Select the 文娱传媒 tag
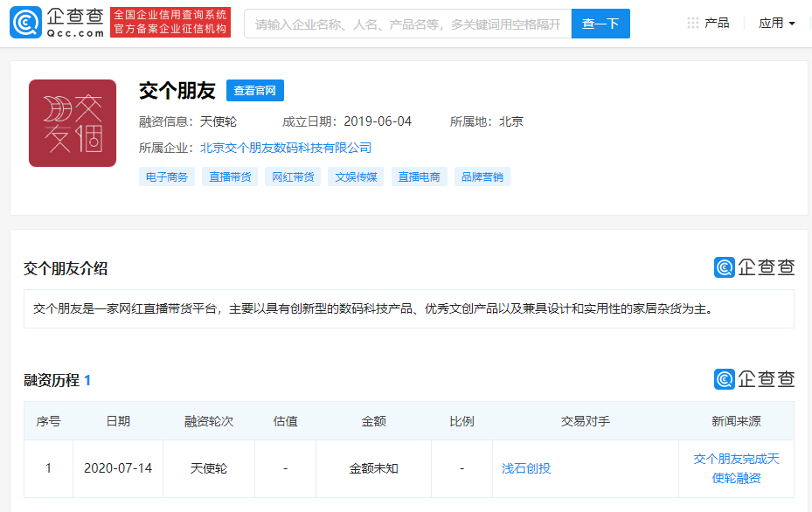Viewport: 812px width, 512px height. [356, 177]
